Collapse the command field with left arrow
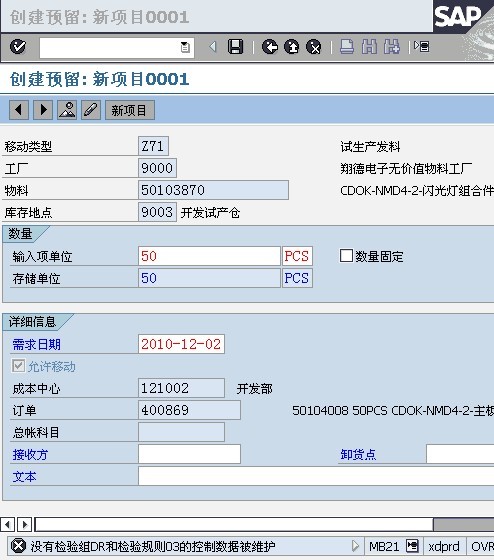The width and height of the screenshot is (494, 560). click(x=213, y=47)
